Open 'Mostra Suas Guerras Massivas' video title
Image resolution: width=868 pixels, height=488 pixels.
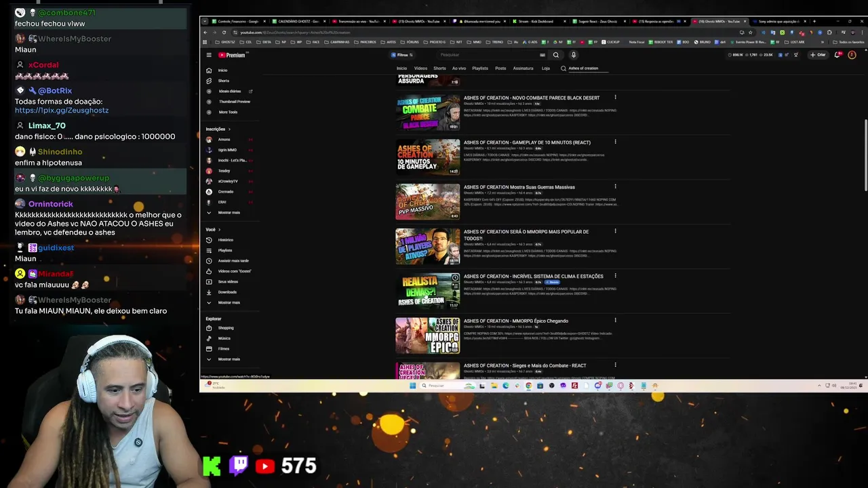(x=519, y=187)
